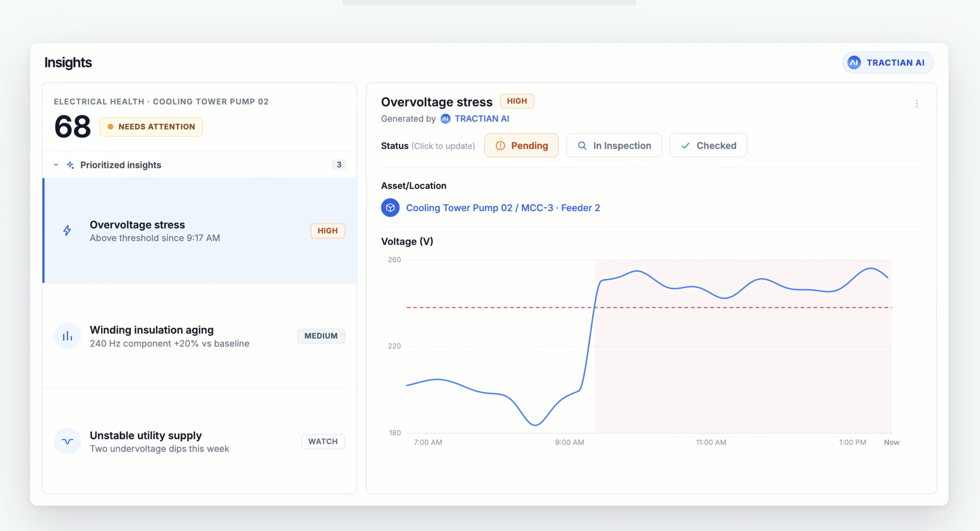This screenshot has height=531, width=980.
Task: Click the TRACTIAN AI link under title
Action: (x=482, y=119)
